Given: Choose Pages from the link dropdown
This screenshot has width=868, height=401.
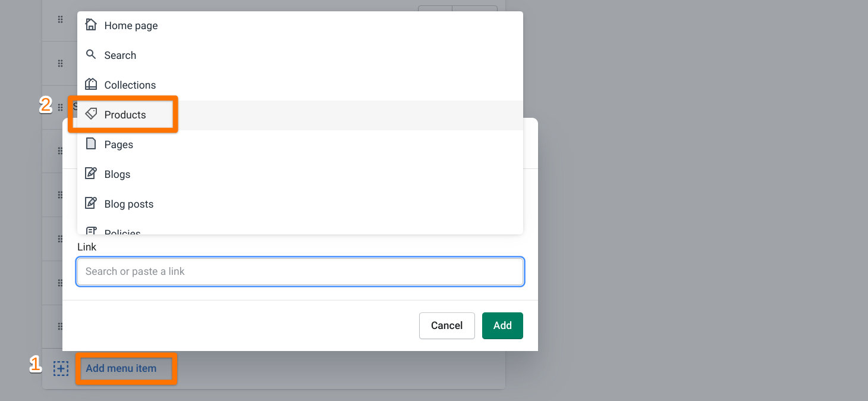Looking at the screenshot, I should click(118, 145).
